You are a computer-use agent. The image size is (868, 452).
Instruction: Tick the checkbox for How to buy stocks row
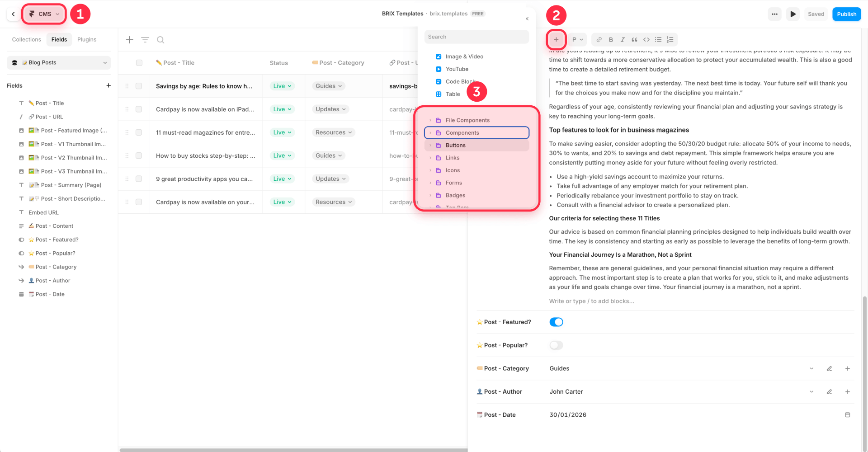(x=139, y=155)
